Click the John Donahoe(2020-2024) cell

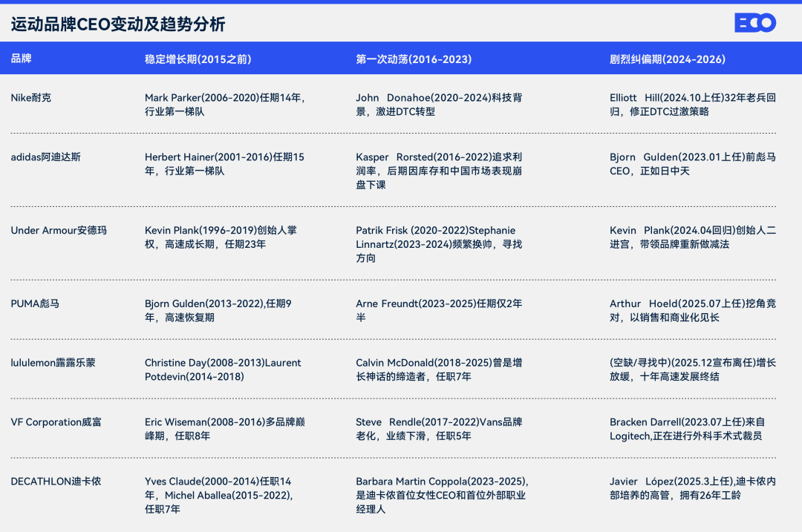coord(439,104)
